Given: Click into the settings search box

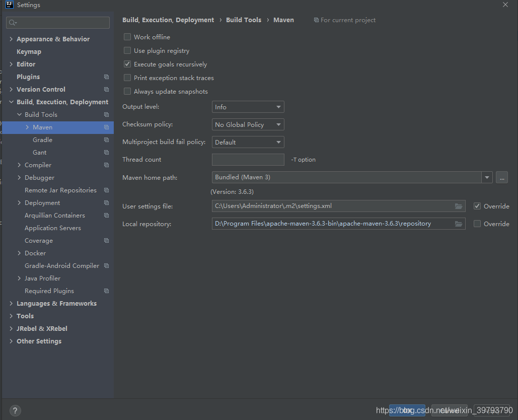Looking at the screenshot, I should coord(58,23).
